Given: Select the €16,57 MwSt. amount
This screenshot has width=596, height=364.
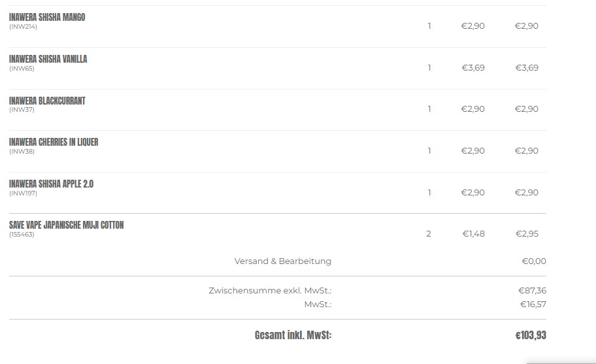Looking at the screenshot, I should (x=533, y=305).
